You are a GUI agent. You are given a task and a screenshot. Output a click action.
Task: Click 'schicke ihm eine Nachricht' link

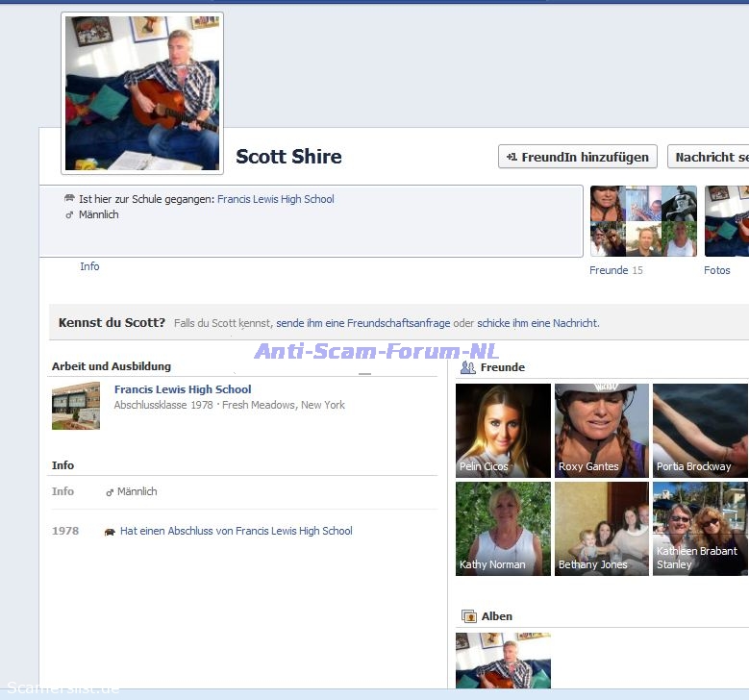pos(537,323)
